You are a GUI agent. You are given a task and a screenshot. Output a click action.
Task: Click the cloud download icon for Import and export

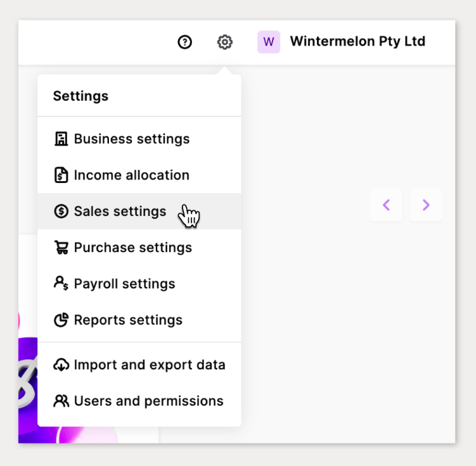pyautogui.click(x=61, y=365)
